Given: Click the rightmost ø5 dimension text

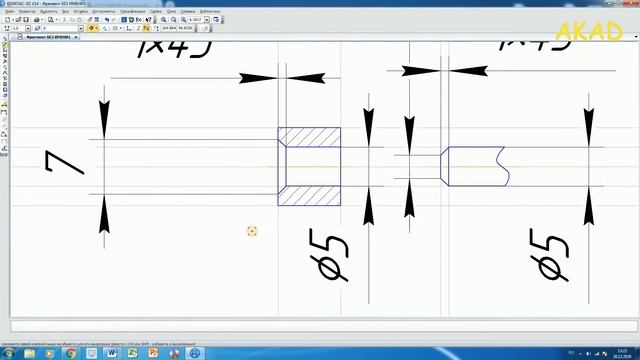Looking at the screenshot, I should (549, 255).
